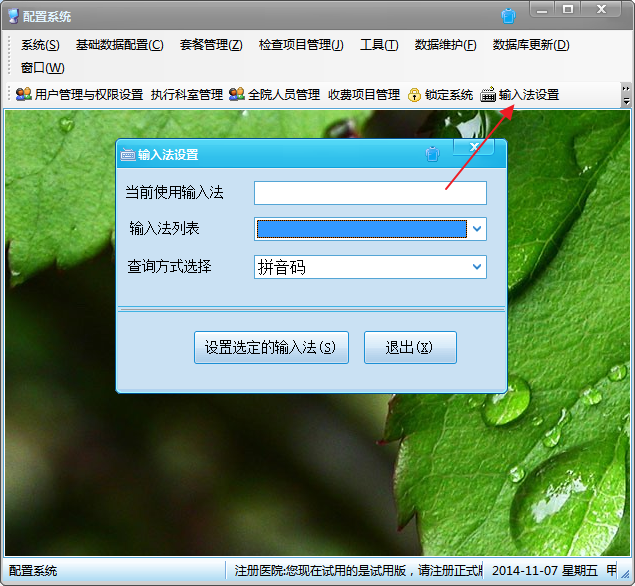635x586 pixels.
Task: Open the 基础数据配置(C) menu
Action: coord(119,45)
